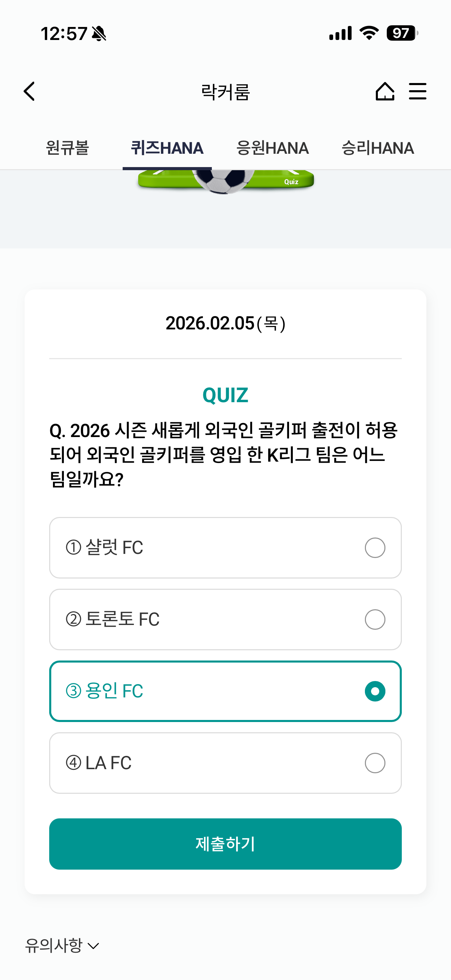
Task: Tap the 락커룸 page title
Action: pos(225,92)
